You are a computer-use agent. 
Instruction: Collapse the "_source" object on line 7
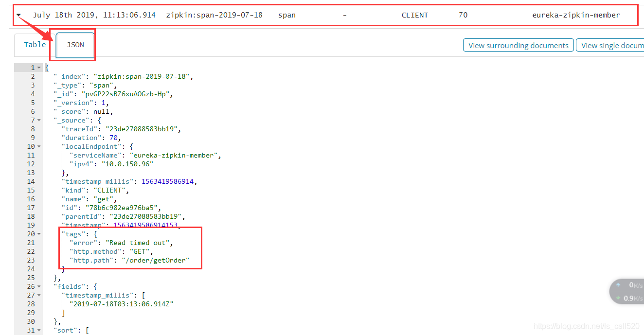coord(39,120)
